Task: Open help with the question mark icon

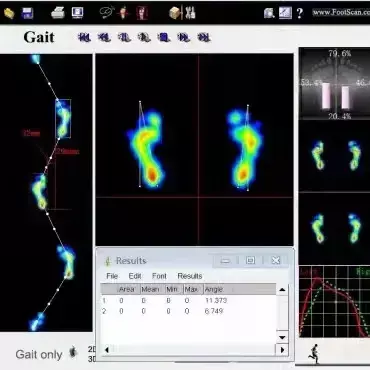Action: [300, 13]
